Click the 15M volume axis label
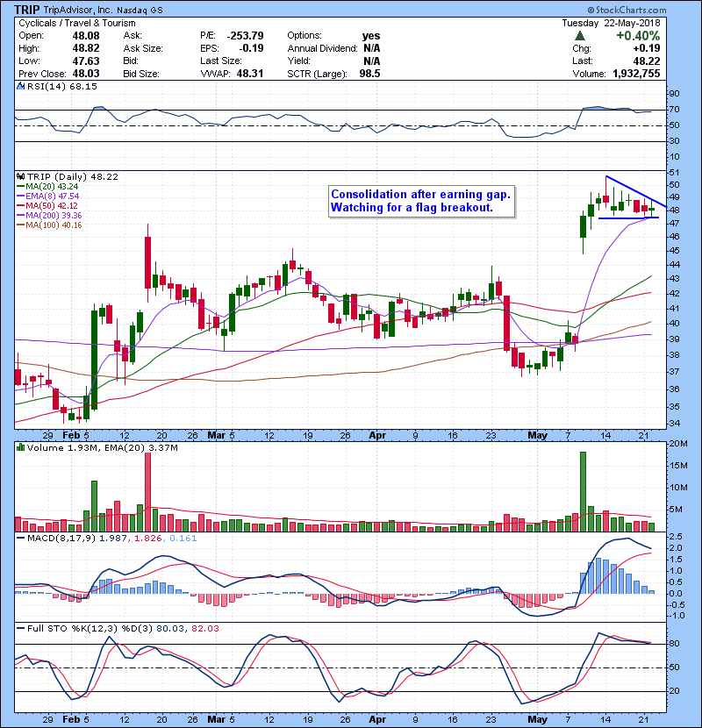This screenshot has height=728, width=702. 678,465
